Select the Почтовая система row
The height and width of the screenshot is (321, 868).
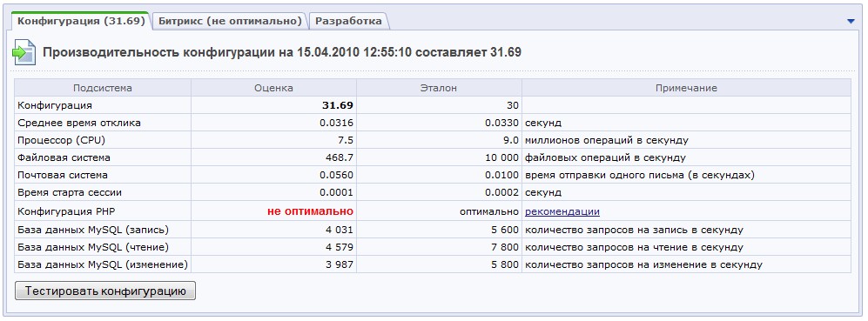433,176
